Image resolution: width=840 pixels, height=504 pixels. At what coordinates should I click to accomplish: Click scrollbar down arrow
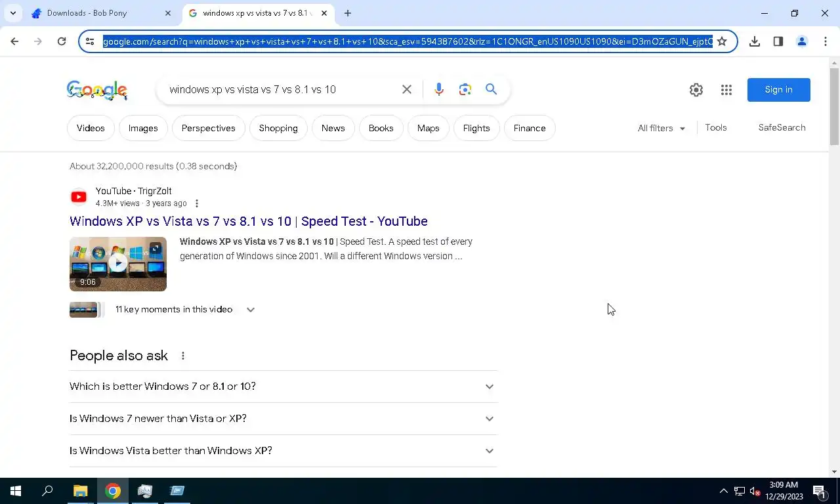(835, 472)
